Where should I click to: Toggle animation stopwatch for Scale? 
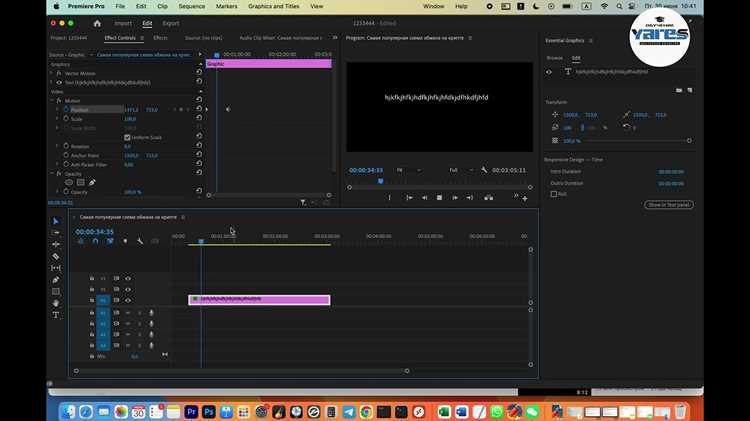pos(66,119)
